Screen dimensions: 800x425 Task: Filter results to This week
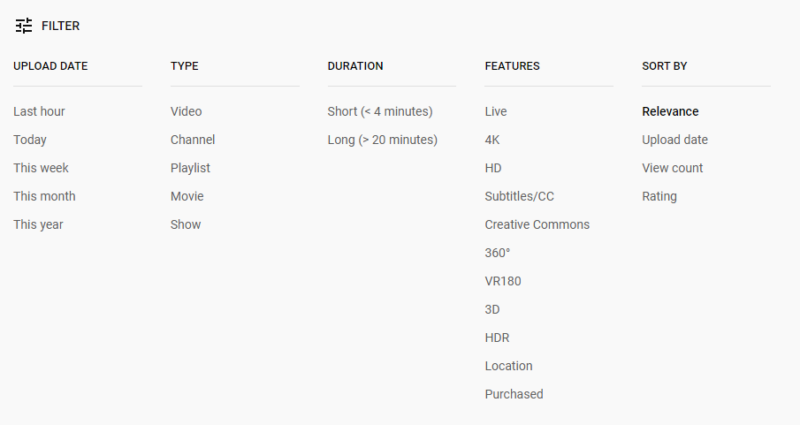41,168
